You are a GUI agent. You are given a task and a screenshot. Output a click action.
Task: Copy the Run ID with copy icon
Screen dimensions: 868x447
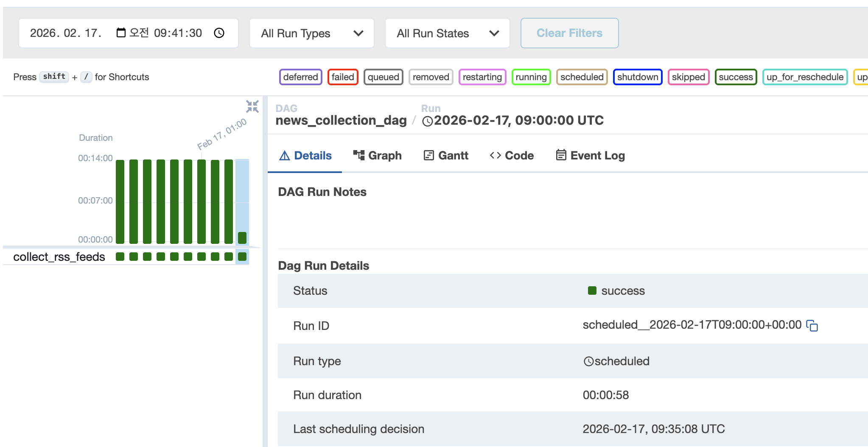click(x=812, y=326)
